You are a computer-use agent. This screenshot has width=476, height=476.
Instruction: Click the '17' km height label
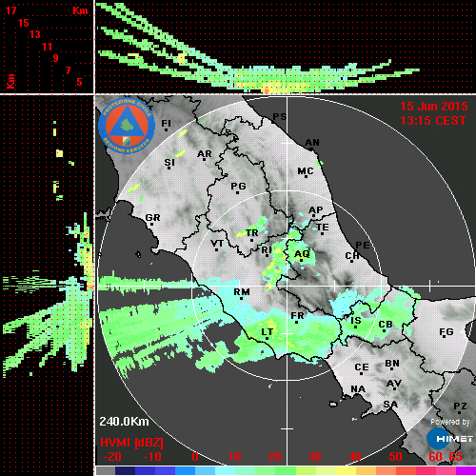(x=10, y=10)
